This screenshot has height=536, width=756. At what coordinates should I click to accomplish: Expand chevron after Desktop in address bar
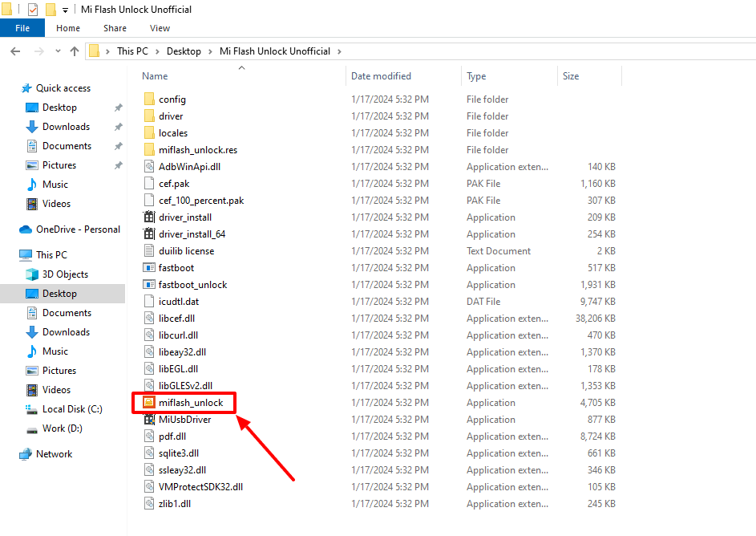(210, 51)
